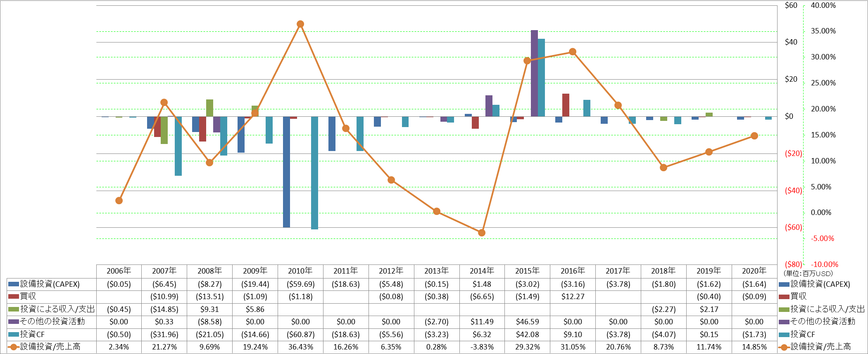This screenshot has width=868, height=354.
Task: Select the $46.59 その他の投資活動 cell
Action: [x=527, y=322]
